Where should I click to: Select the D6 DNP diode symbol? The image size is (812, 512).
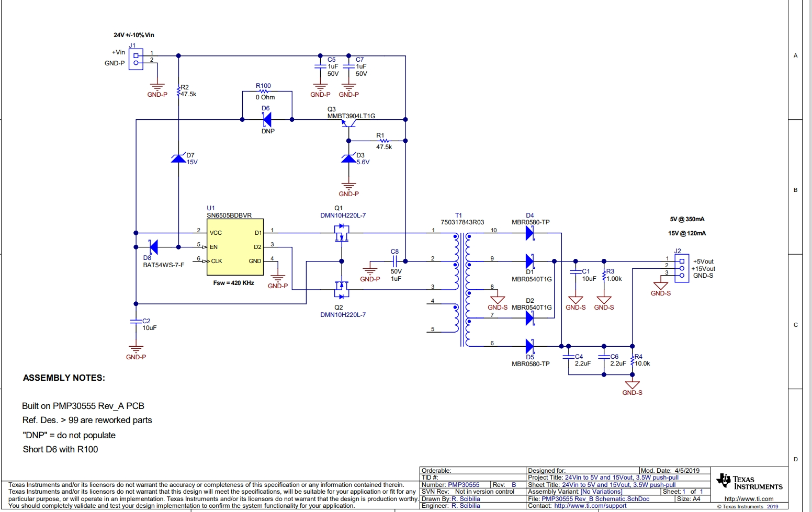[267, 120]
